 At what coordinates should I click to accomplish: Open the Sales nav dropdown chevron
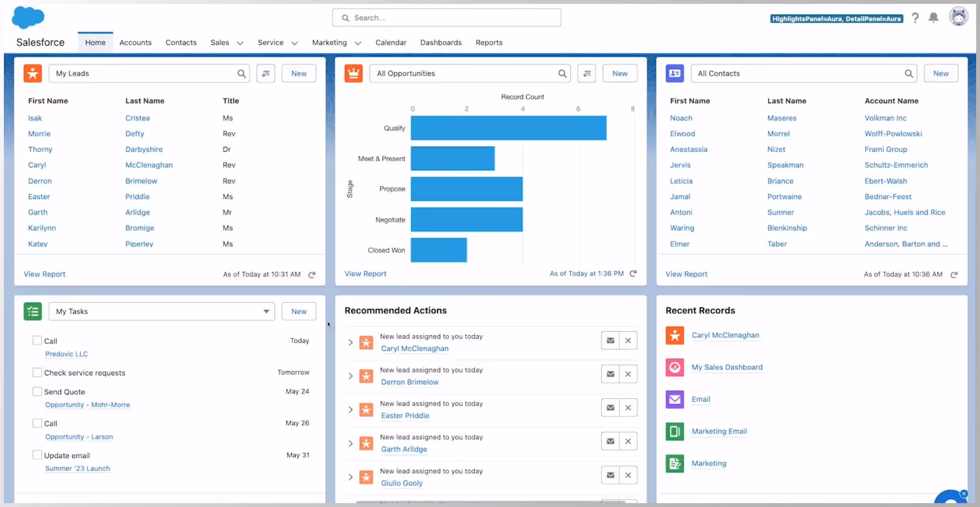click(x=240, y=43)
